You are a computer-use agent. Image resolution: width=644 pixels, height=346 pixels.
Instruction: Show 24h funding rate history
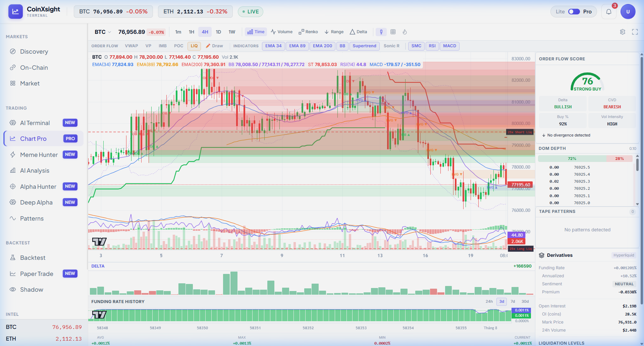point(489,301)
